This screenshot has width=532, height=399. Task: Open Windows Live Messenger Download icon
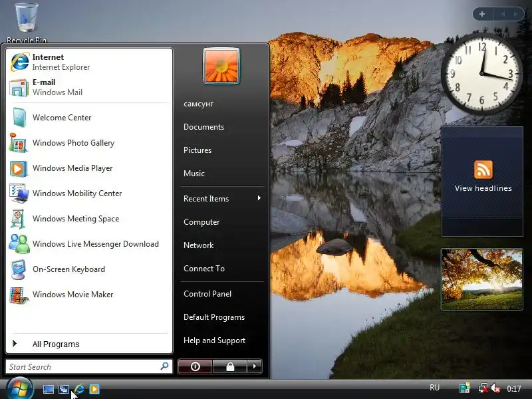point(19,244)
